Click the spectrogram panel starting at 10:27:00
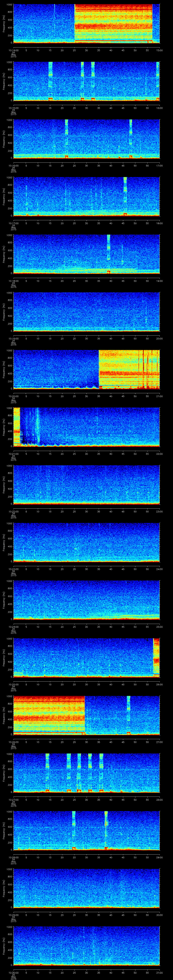Viewport: 173px width, 980px height. pos(87,773)
